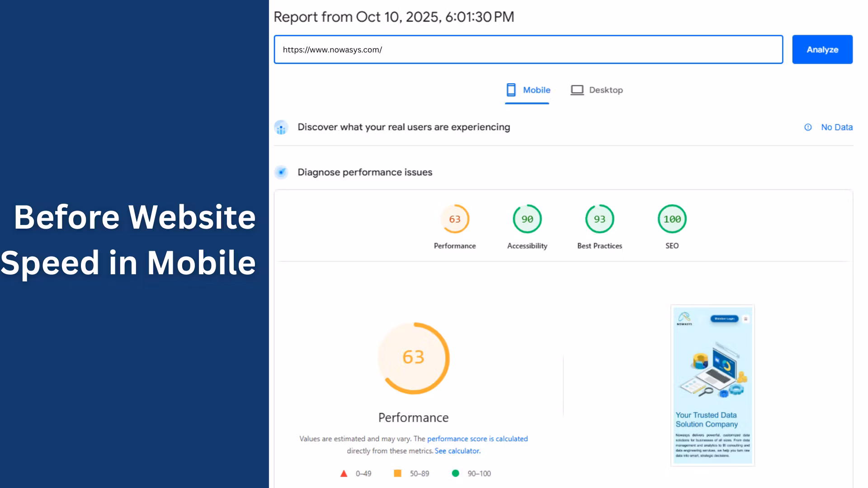This screenshot has width=868, height=488.
Task: Jump to Performance score 63 gauge
Action: click(x=455, y=219)
